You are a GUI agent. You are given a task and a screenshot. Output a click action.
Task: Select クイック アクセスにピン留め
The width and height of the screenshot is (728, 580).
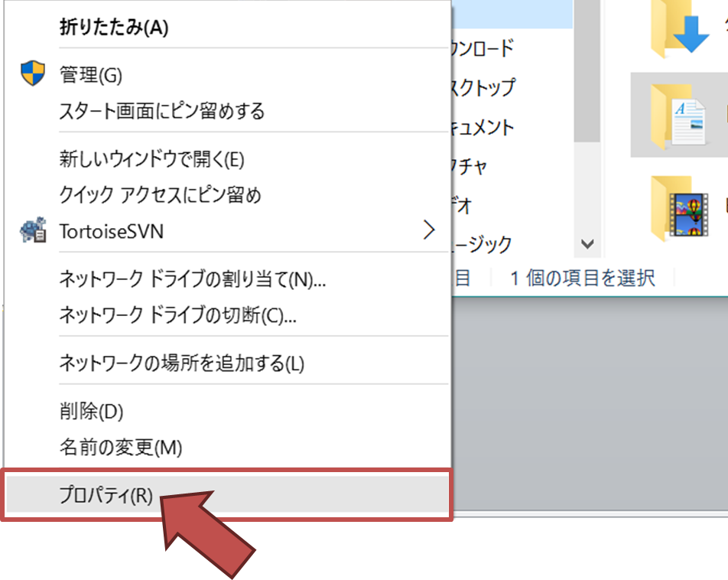click(x=161, y=195)
